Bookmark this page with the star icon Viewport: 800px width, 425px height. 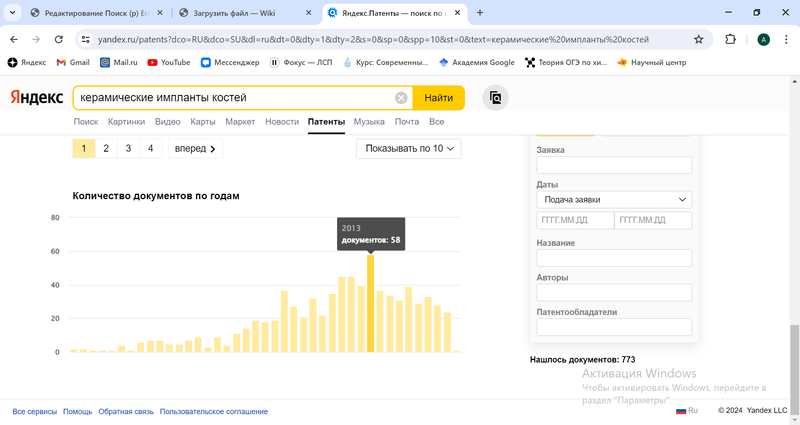click(699, 39)
